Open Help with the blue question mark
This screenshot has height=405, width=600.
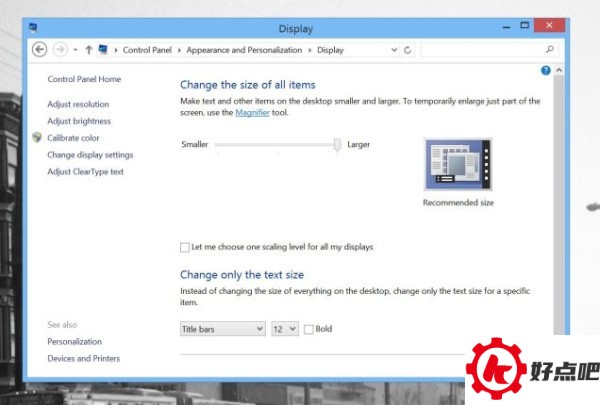[x=545, y=71]
